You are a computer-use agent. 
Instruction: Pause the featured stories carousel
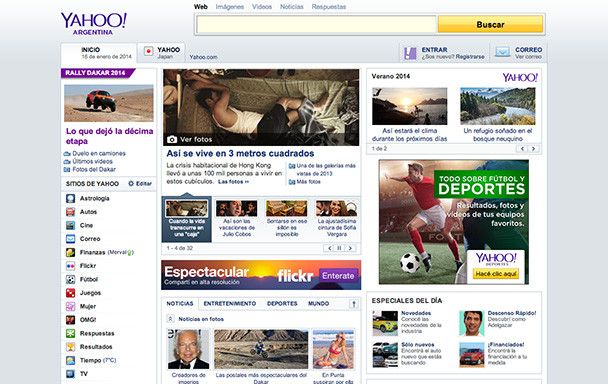(x=340, y=248)
